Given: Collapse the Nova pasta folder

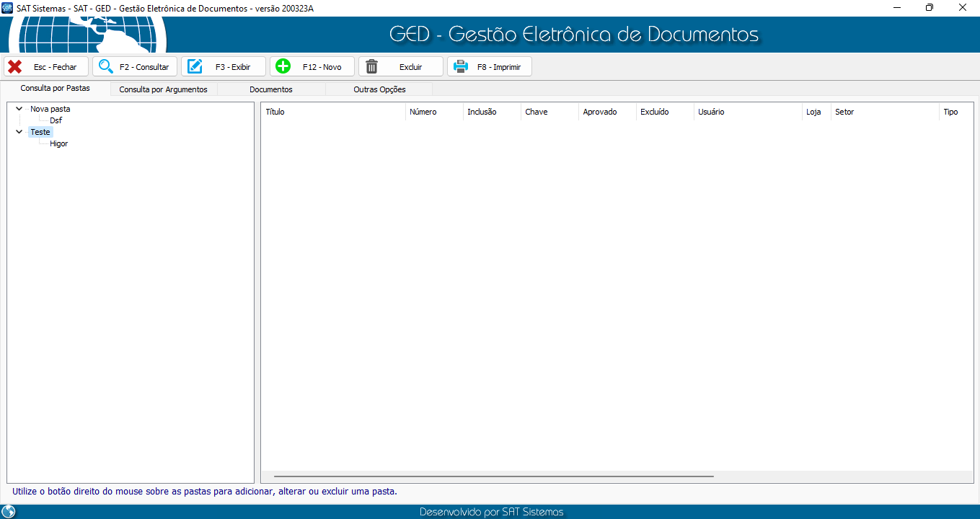Looking at the screenshot, I should (19, 109).
